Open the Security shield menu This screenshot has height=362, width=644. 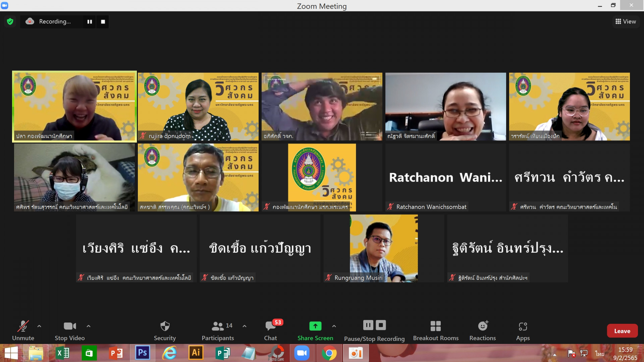(x=165, y=330)
